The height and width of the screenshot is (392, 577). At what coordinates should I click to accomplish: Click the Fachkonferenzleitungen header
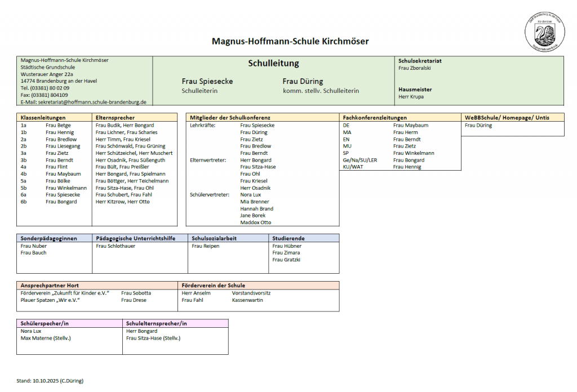375,118
